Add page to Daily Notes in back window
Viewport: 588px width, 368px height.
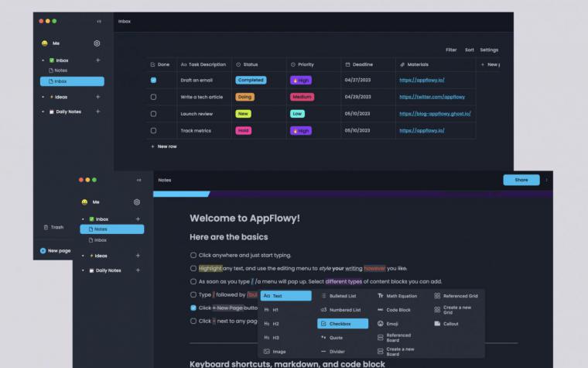[98, 112]
